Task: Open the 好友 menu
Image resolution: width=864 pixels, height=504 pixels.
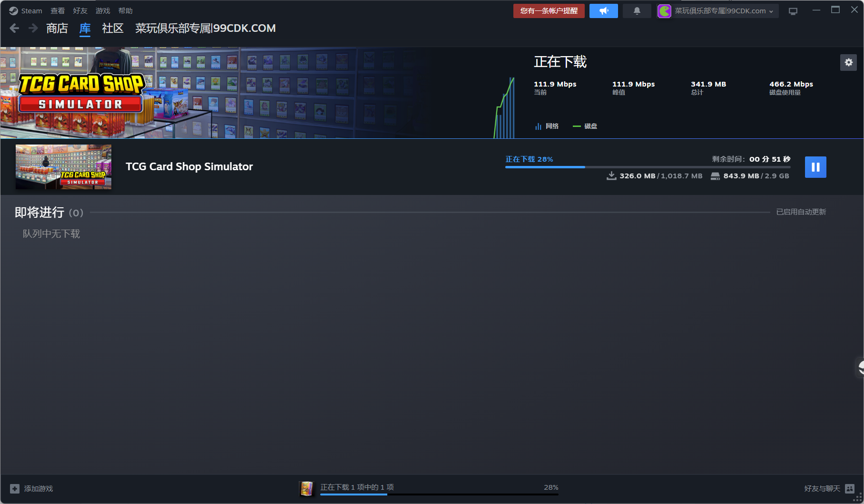Action: tap(80, 10)
